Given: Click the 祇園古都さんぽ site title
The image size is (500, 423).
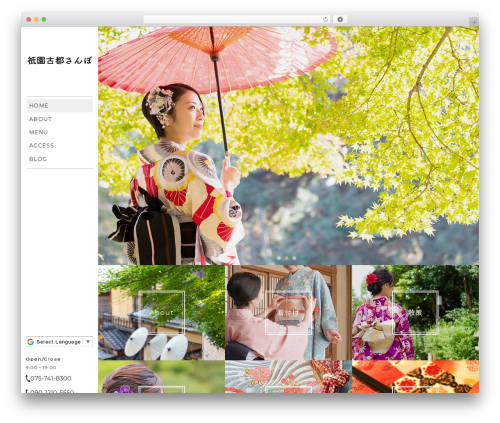Looking at the screenshot, I should tap(59, 60).
